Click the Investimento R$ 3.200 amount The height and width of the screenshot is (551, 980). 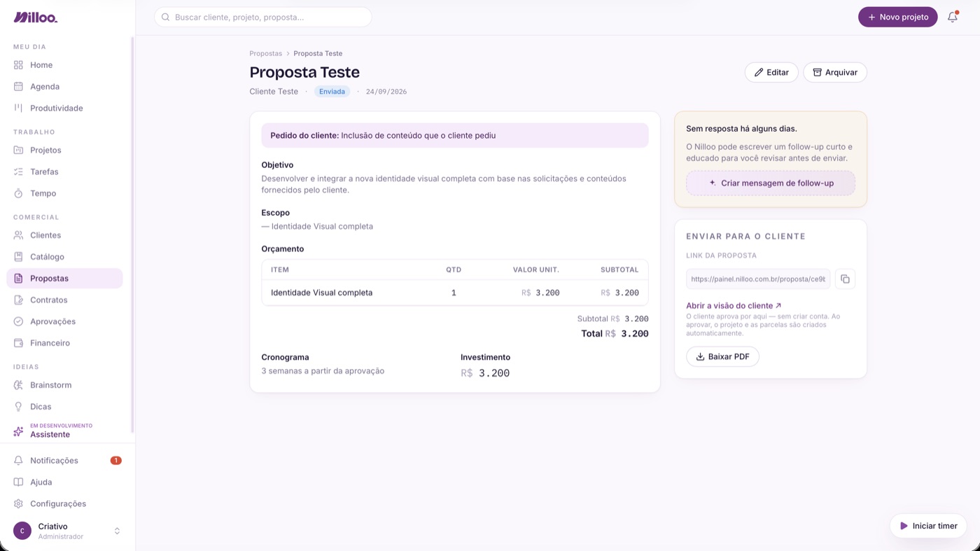coord(485,373)
